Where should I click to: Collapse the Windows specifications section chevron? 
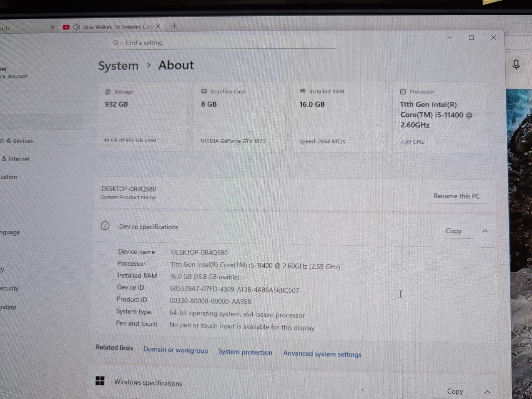(487, 392)
